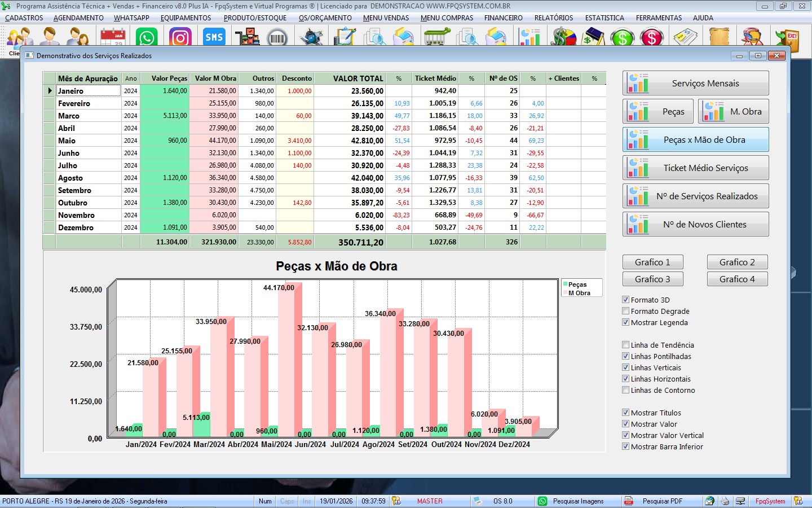812x508 pixels.
Task: Open the calendar scheduling icon
Action: coord(113,38)
